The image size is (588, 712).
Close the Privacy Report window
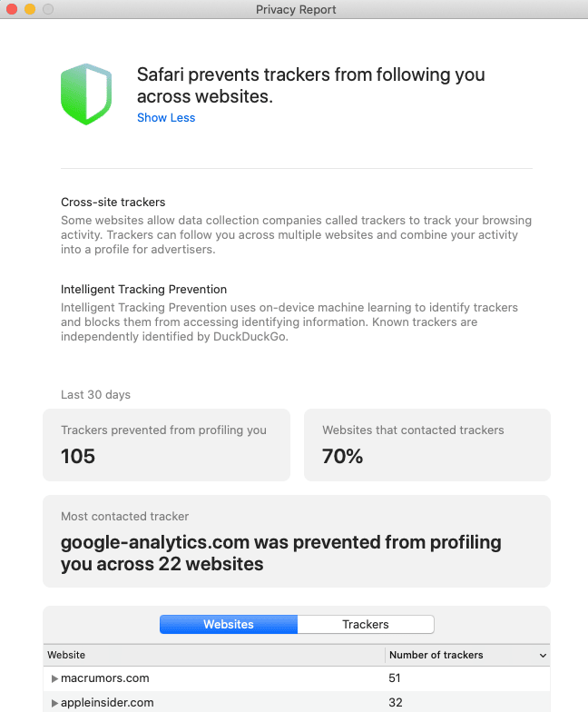(x=12, y=9)
